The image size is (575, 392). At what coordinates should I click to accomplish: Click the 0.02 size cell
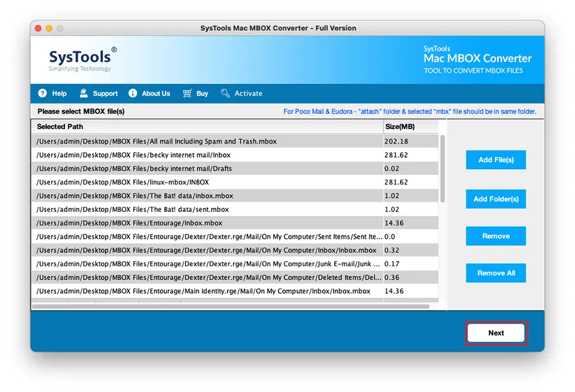pyautogui.click(x=411, y=169)
